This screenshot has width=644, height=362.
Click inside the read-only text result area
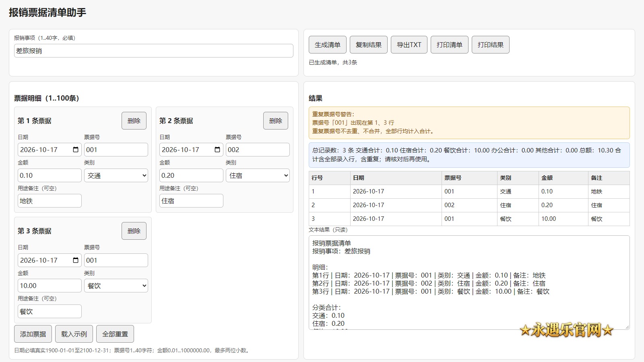pos(469,282)
